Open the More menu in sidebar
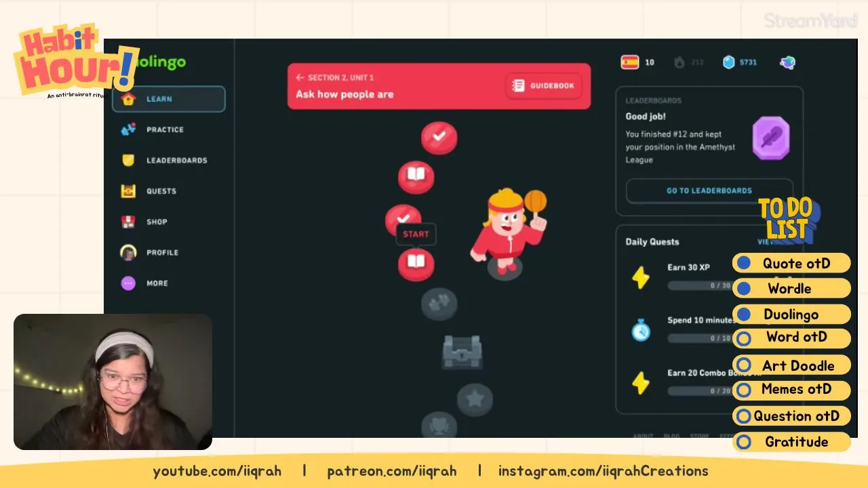The width and height of the screenshot is (868, 488). point(169,283)
